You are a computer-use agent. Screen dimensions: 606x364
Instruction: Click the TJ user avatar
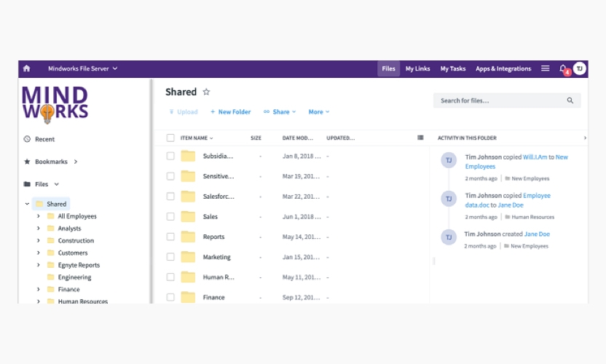pos(580,68)
